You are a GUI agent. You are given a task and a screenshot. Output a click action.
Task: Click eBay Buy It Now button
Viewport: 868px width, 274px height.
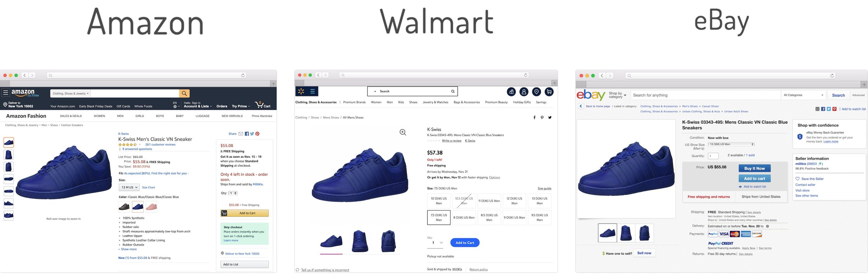pyautogui.click(x=754, y=168)
